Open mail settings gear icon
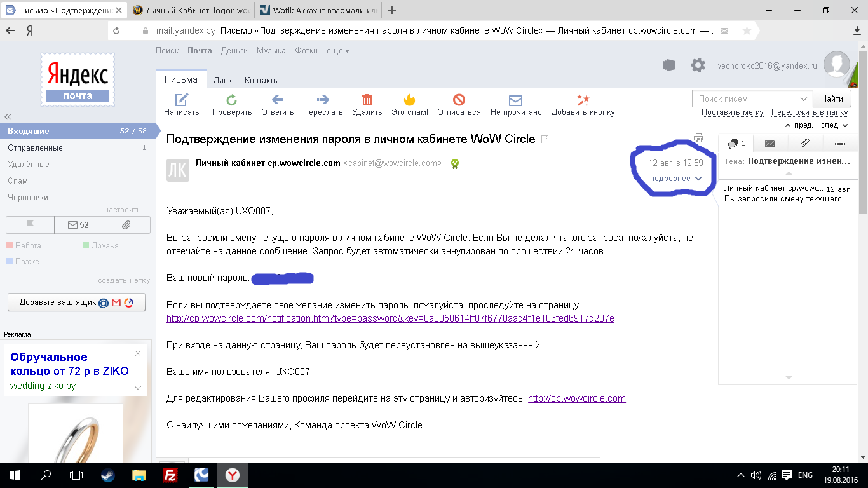 click(698, 65)
